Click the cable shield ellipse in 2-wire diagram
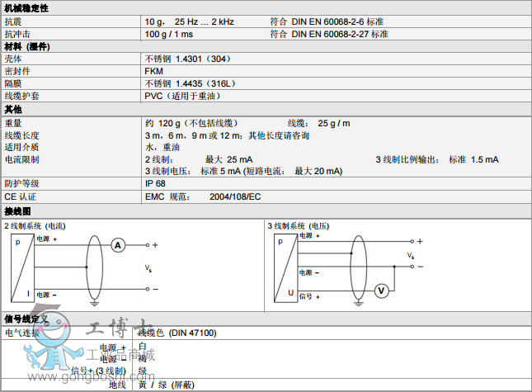 click(94, 267)
